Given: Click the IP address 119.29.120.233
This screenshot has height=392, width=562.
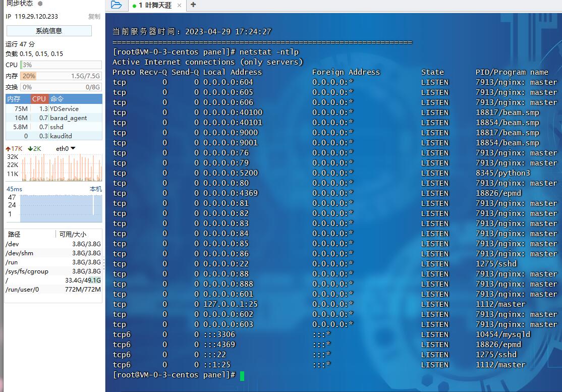Looking at the screenshot, I should [36, 17].
